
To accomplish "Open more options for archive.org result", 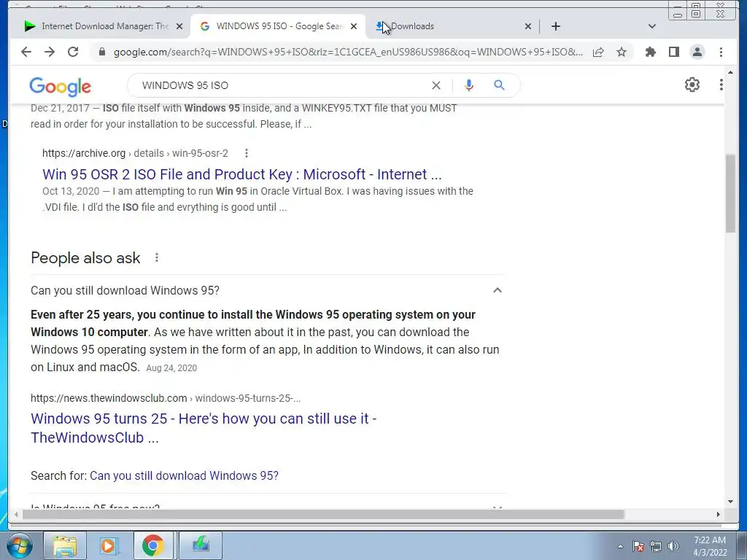I will click(247, 153).
